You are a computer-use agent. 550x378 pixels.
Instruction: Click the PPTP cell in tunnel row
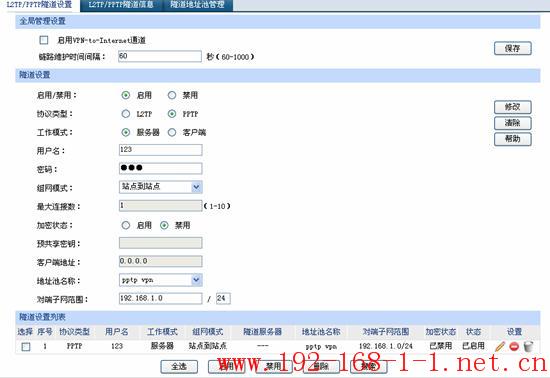pos(74,346)
